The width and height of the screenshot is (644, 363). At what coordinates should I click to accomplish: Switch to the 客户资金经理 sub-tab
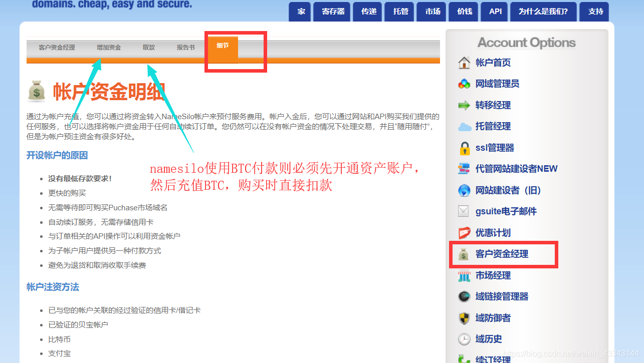coord(57,48)
